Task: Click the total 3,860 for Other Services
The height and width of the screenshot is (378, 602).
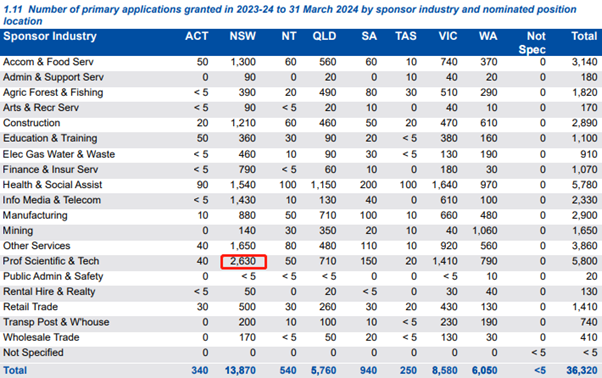Action: coord(584,246)
